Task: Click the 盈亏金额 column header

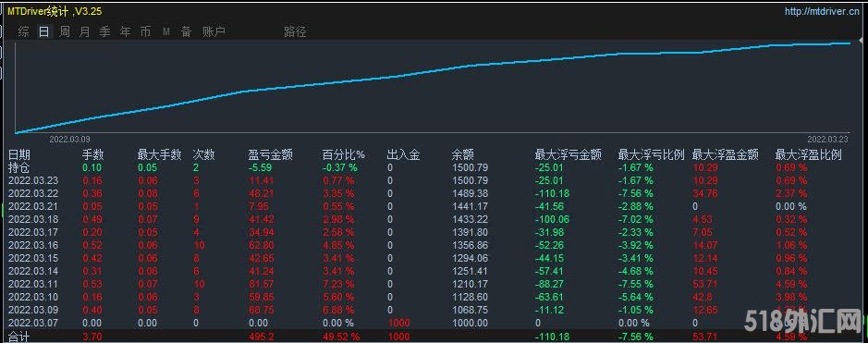Action: pos(271,155)
